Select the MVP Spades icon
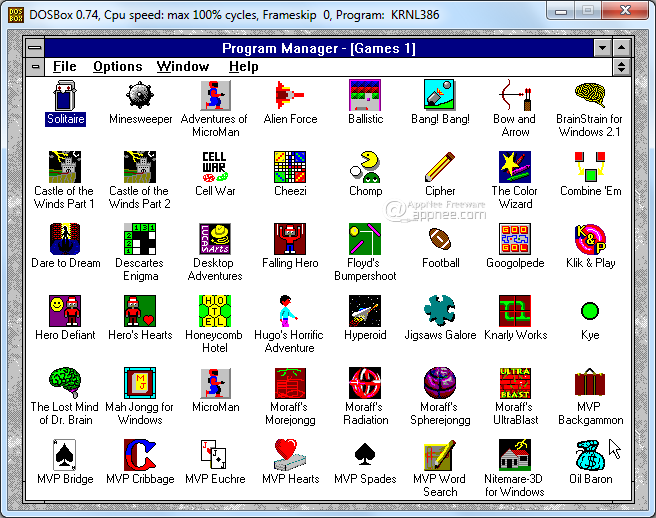 (x=365, y=454)
